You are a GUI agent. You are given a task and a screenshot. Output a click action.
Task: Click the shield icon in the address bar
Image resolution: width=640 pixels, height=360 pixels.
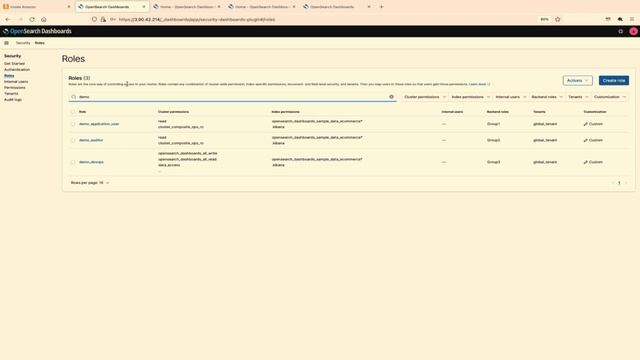coord(94,19)
